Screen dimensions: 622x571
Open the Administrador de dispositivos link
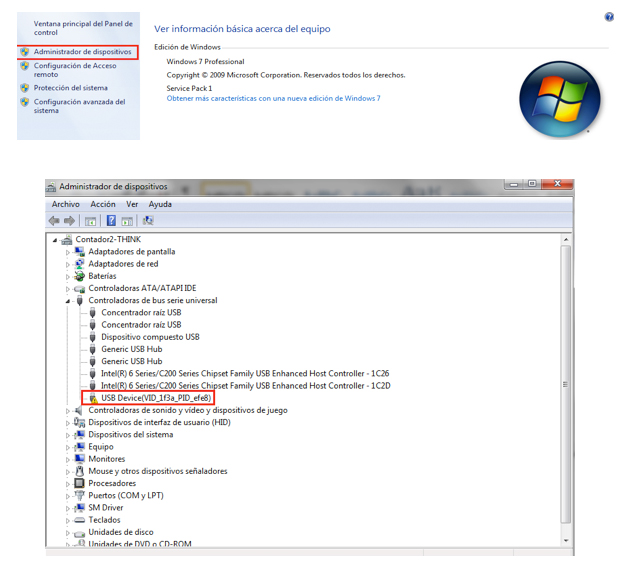tap(82, 51)
